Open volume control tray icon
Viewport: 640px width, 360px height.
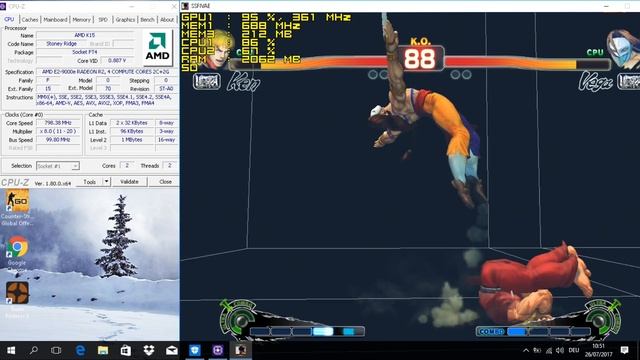pyautogui.click(x=560, y=350)
